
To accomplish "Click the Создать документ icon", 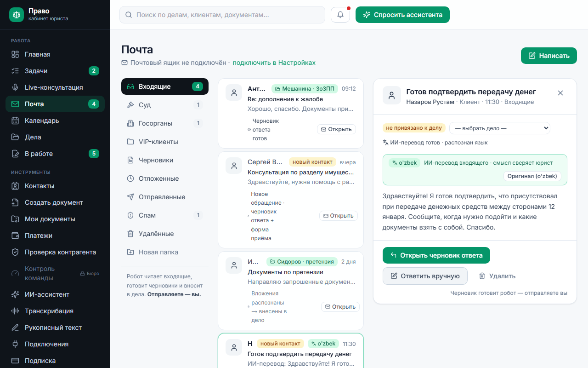I will (x=15, y=202).
